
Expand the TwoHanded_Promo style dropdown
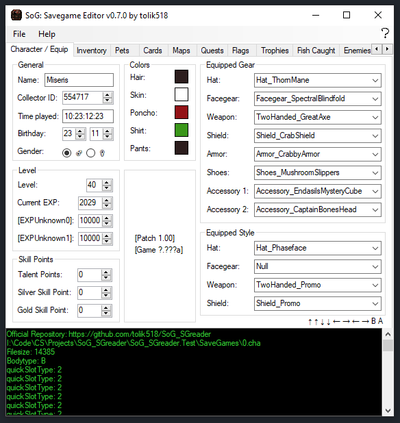375,285
